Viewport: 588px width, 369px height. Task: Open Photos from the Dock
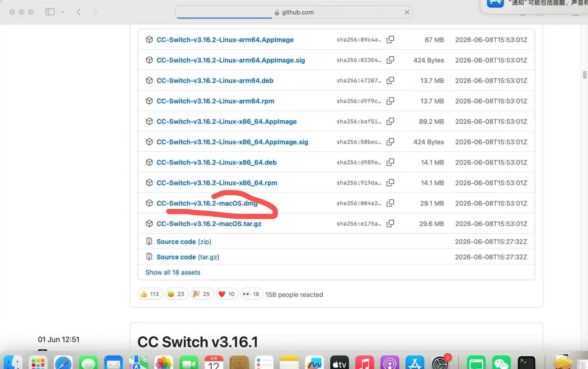[x=164, y=362]
